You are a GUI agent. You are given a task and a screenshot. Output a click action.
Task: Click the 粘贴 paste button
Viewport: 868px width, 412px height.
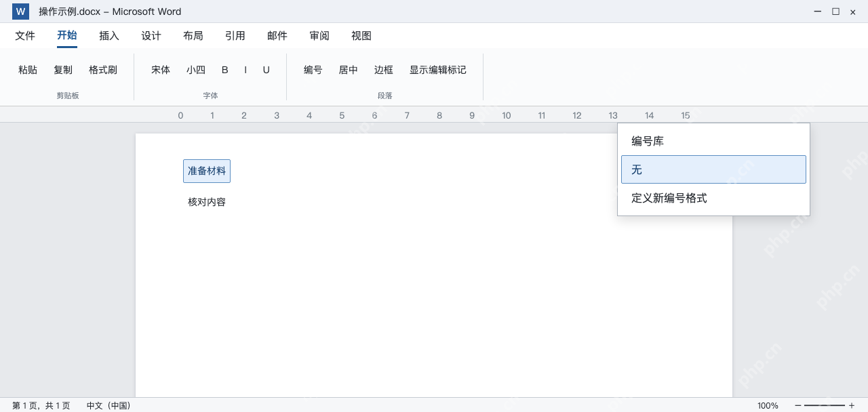pyautogui.click(x=28, y=70)
